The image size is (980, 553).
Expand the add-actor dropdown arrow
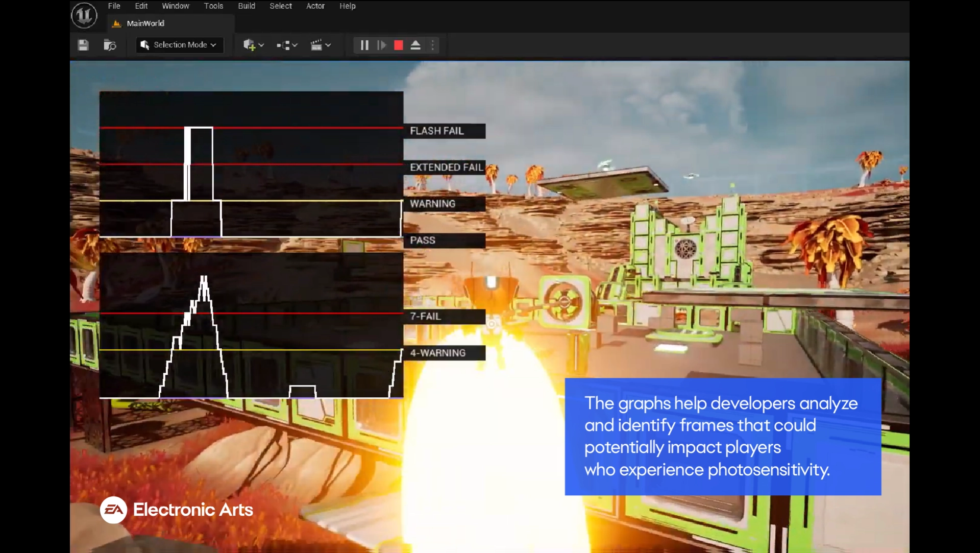[261, 45]
